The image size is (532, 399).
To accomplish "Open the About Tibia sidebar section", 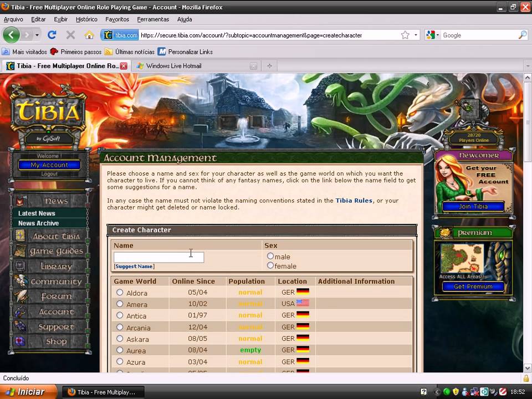I will (x=51, y=236).
